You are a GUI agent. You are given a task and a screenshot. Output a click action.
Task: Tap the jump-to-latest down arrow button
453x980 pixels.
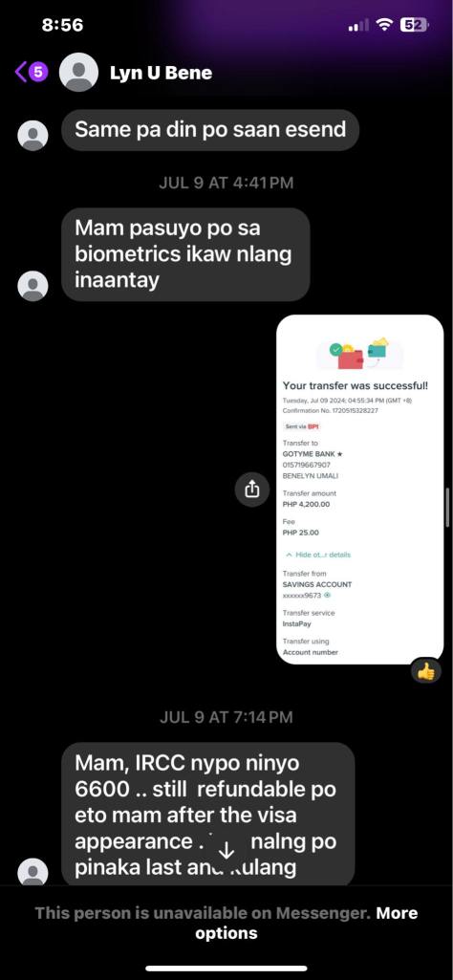226,850
